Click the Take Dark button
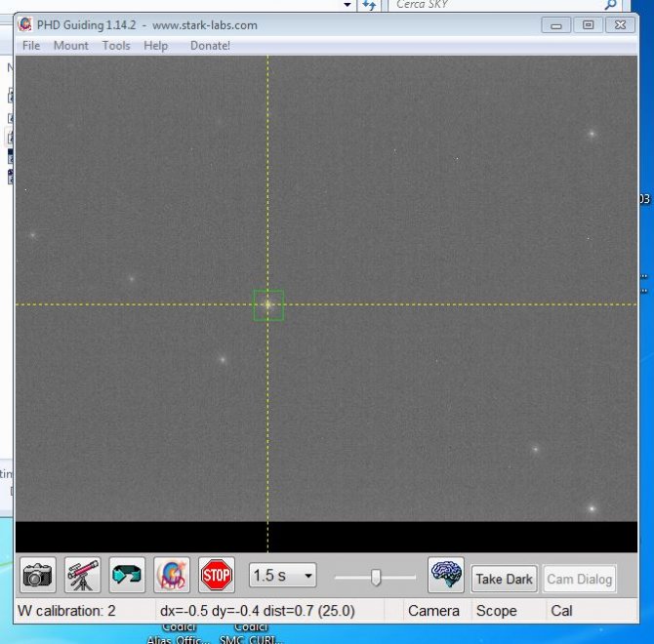The height and width of the screenshot is (644, 654). pyautogui.click(x=504, y=579)
